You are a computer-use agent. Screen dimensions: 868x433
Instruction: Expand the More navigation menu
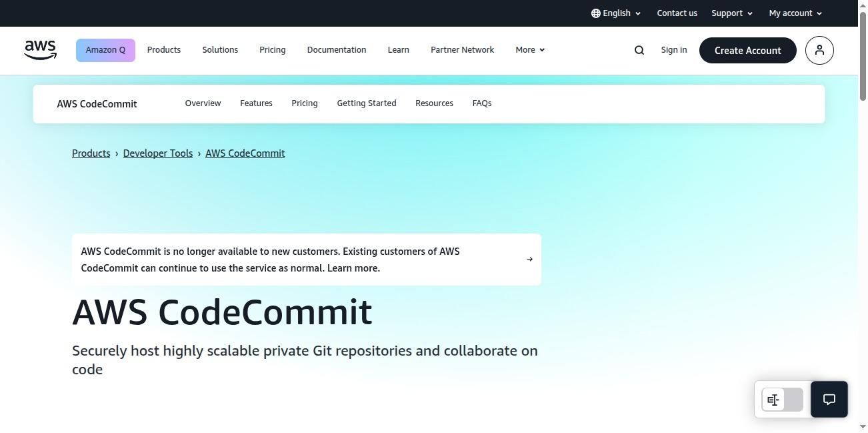point(530,50)
